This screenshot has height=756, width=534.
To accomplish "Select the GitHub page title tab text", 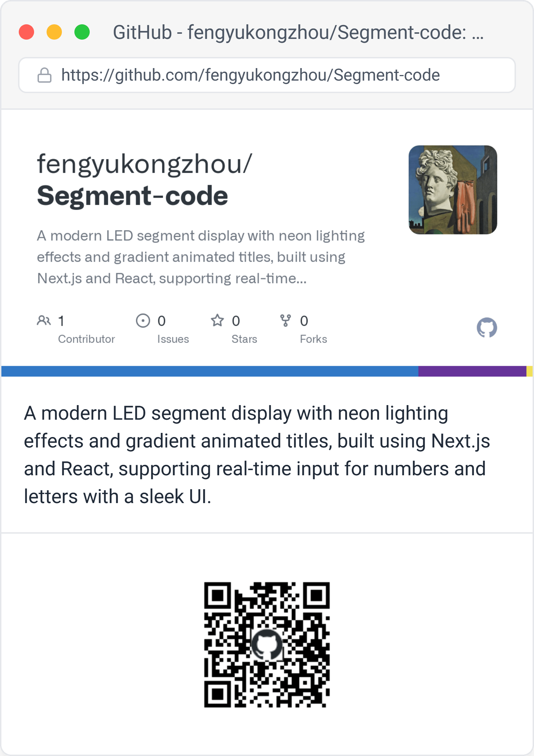I will click(298, 32).
